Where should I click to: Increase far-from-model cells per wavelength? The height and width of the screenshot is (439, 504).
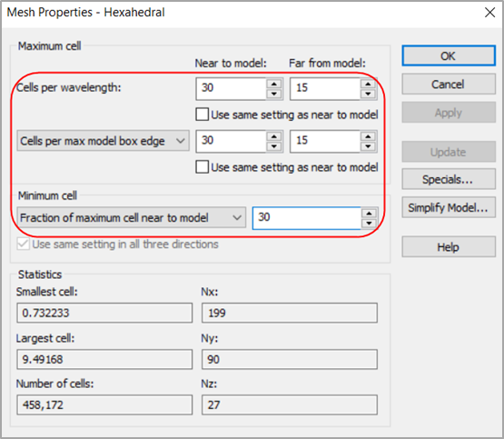[x=368, y=85]
